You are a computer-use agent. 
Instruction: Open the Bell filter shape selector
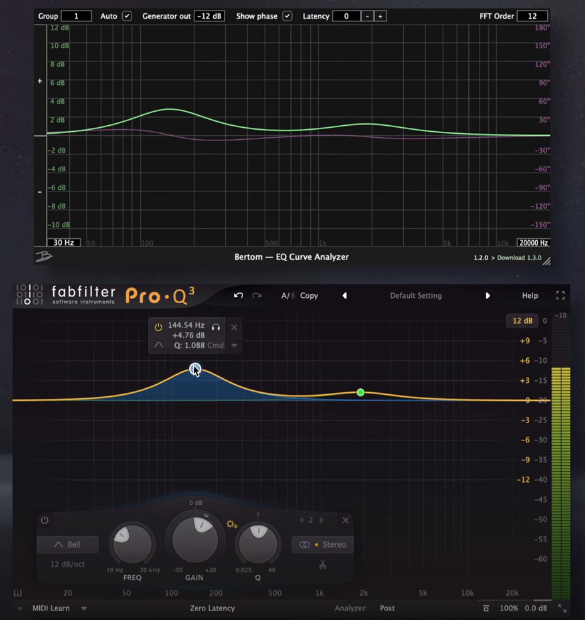click(68, 544)
